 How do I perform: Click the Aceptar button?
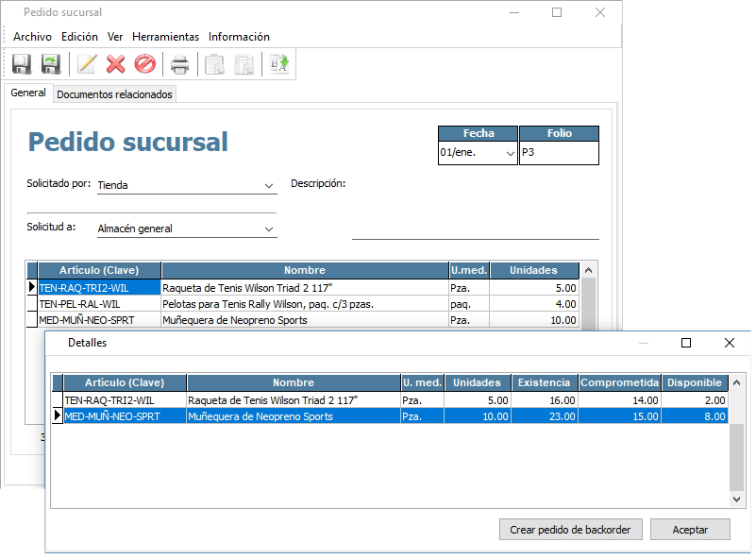click(x=690, y=530)
